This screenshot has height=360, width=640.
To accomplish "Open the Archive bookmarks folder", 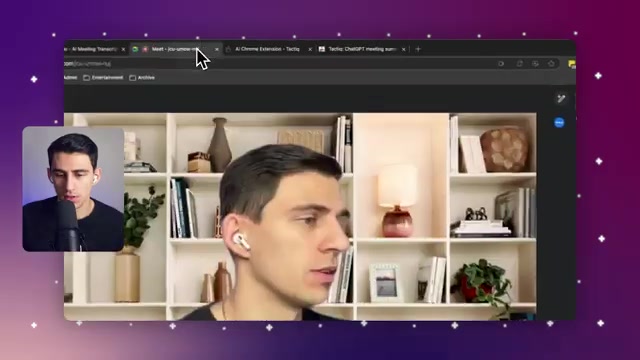I will tap(142, 78).
